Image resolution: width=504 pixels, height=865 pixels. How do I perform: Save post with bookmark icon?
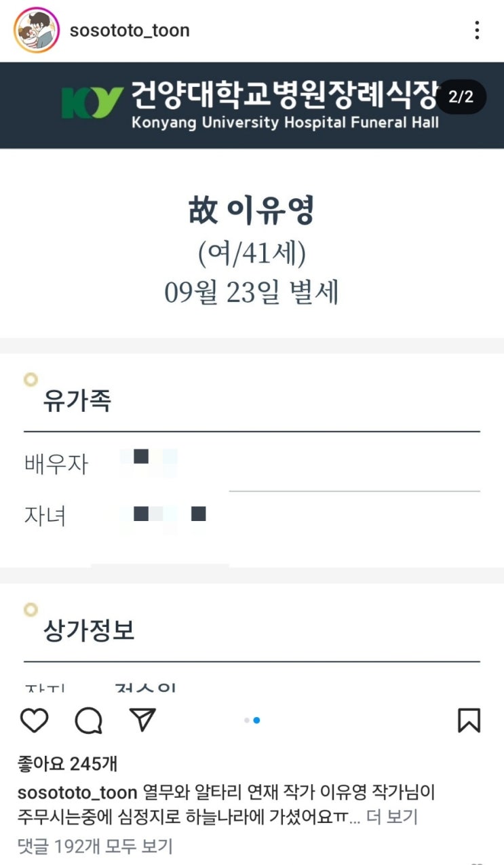coord(469,720)
